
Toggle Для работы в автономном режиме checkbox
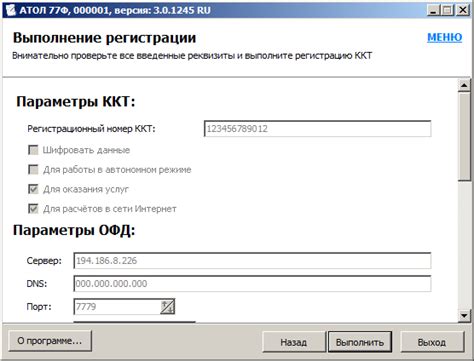[x=33, y=170]
